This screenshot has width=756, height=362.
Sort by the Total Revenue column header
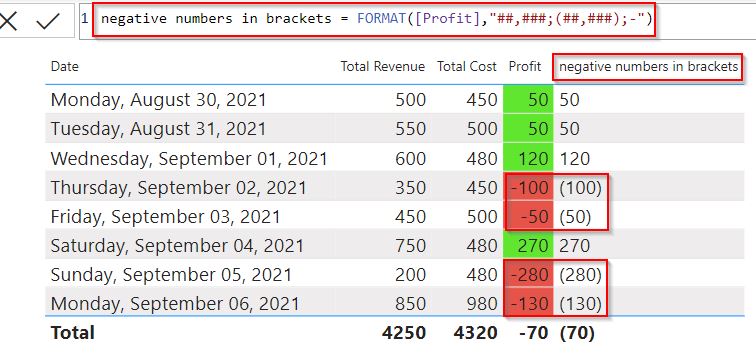tap(383, 67)
